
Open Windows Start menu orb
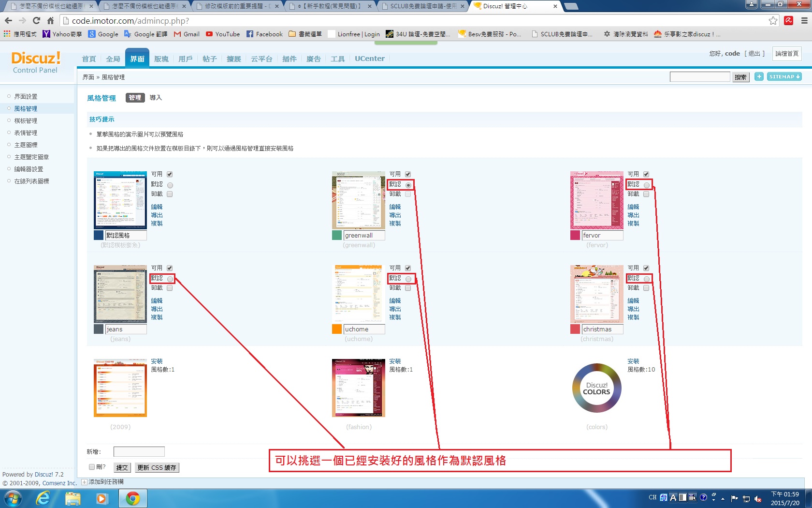13,498
